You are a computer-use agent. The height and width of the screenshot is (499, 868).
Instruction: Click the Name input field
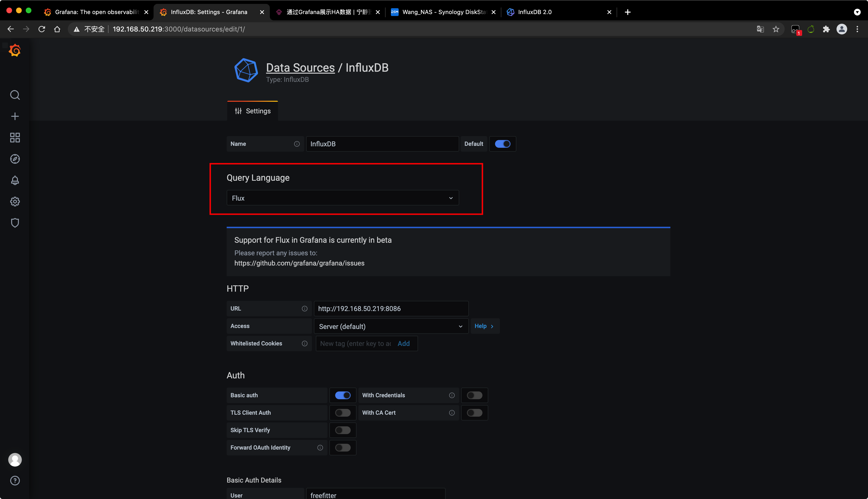382,144
